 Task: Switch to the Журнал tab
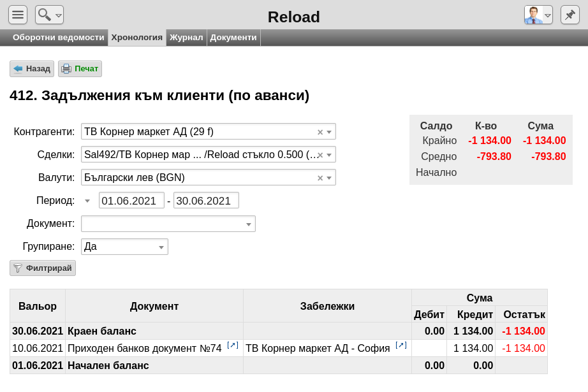tap(186, 38)
